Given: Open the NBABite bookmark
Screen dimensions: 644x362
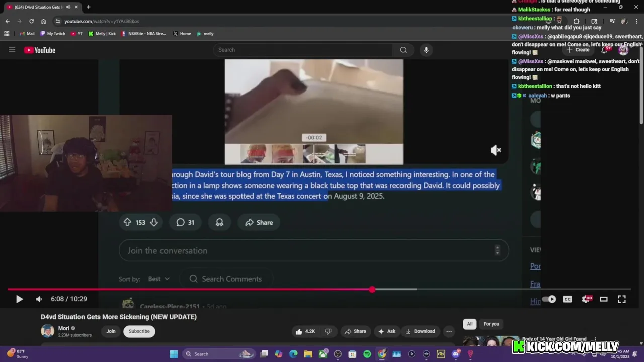Looking at the screenshot, I should [143, 34].
